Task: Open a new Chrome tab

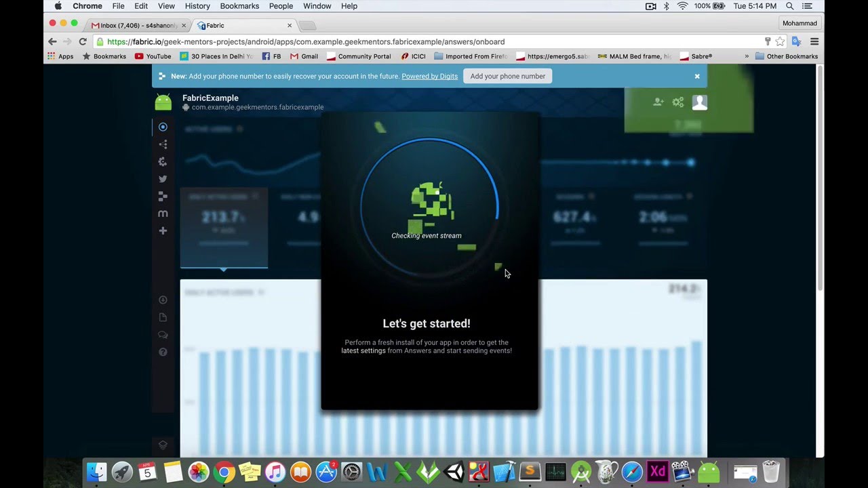Action: tap(307, 26)
